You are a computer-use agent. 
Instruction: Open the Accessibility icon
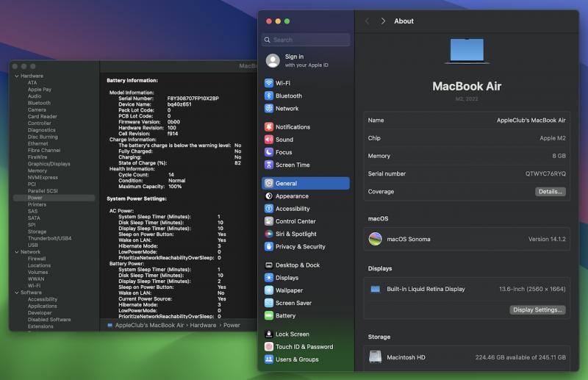pyautogui.click(x=269, y=209)
